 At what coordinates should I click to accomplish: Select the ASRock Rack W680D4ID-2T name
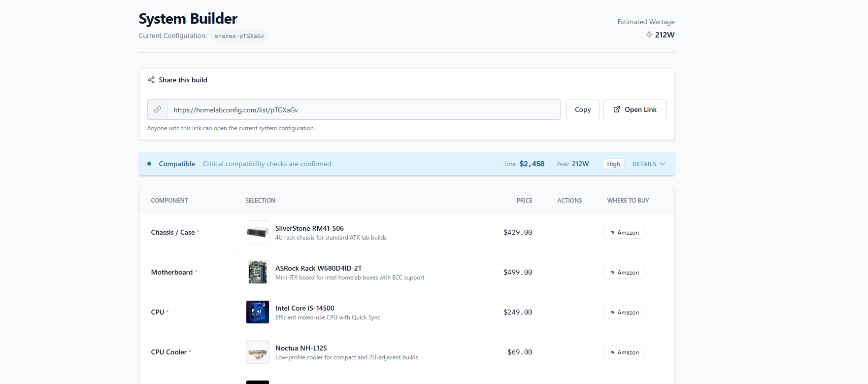[318, 268]
